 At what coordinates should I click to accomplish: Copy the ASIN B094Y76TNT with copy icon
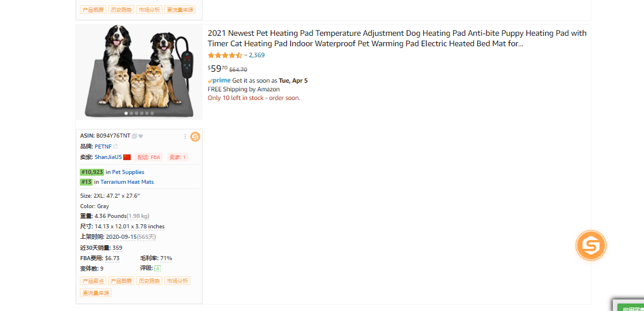[134, 136]
